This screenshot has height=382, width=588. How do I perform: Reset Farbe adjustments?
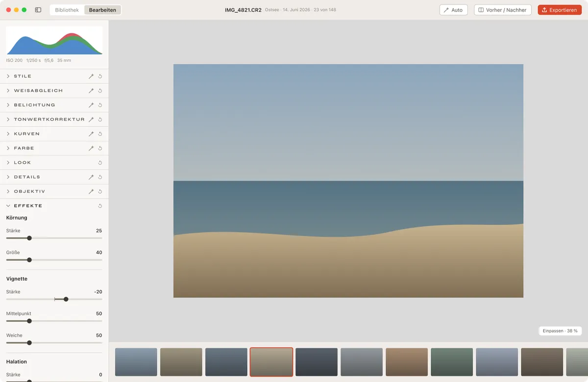tap(100, 148)
